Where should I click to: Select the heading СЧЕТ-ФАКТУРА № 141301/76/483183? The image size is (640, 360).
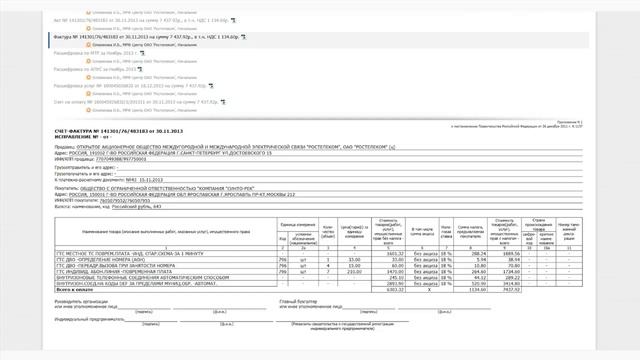coord(119,131)
